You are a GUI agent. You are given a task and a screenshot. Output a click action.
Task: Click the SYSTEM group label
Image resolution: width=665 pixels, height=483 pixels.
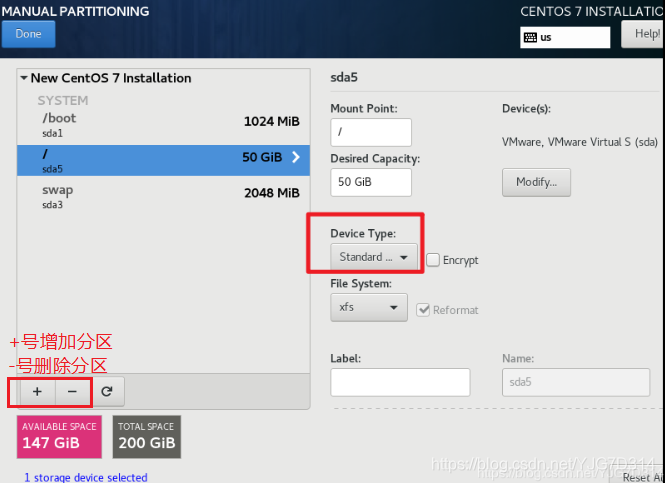coord(63,101)
